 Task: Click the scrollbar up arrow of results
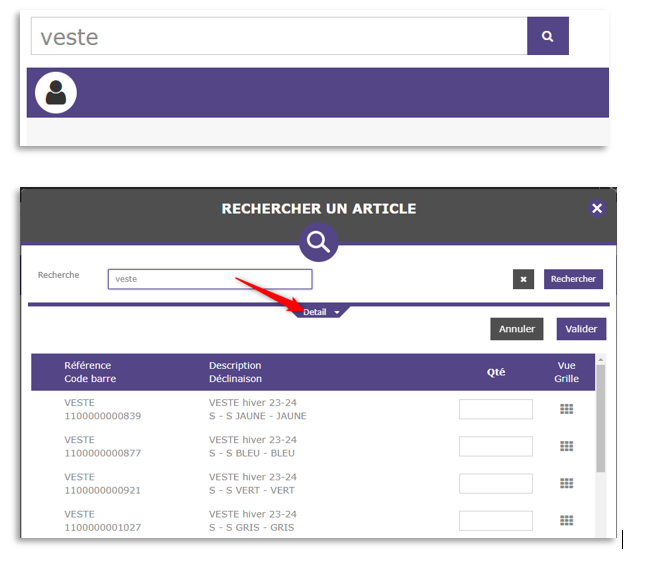(x=601, y=359)
